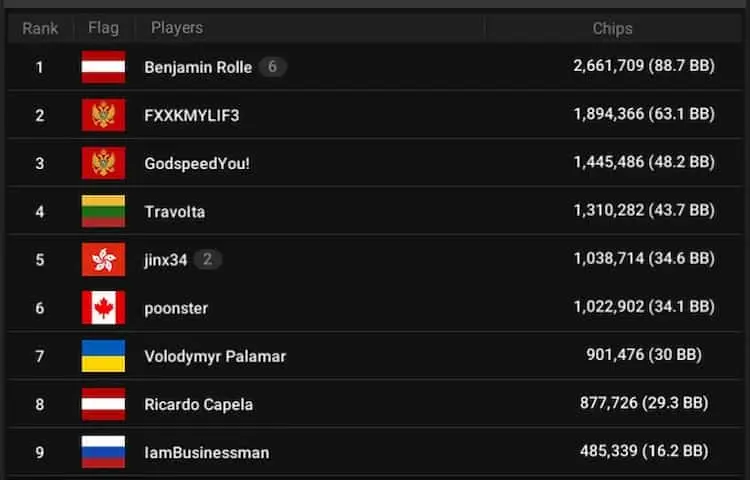Click the Players column header
The height and width of the screenshot is (480, 750).
[177, 28]
